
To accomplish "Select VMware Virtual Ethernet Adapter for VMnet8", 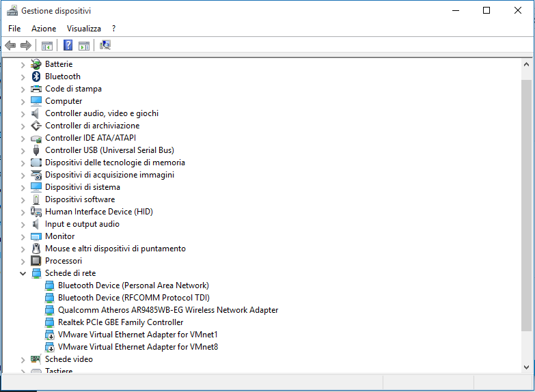I will [138, 347].
